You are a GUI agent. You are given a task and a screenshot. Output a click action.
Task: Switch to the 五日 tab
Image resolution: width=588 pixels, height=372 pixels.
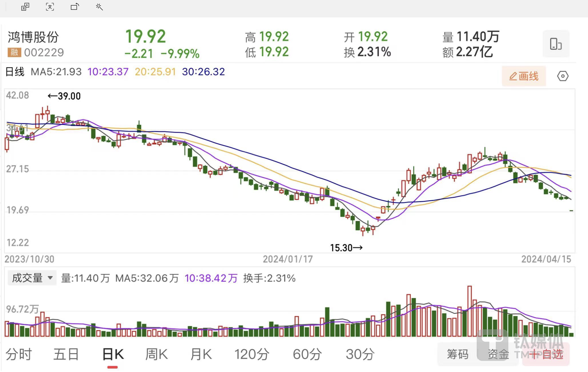(66, 354)
